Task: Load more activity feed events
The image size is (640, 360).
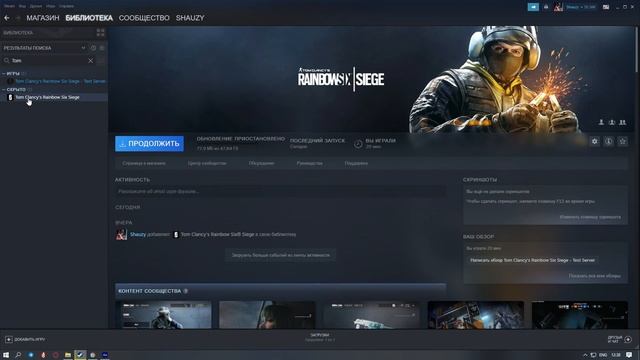Action: [x=281, y=255]
